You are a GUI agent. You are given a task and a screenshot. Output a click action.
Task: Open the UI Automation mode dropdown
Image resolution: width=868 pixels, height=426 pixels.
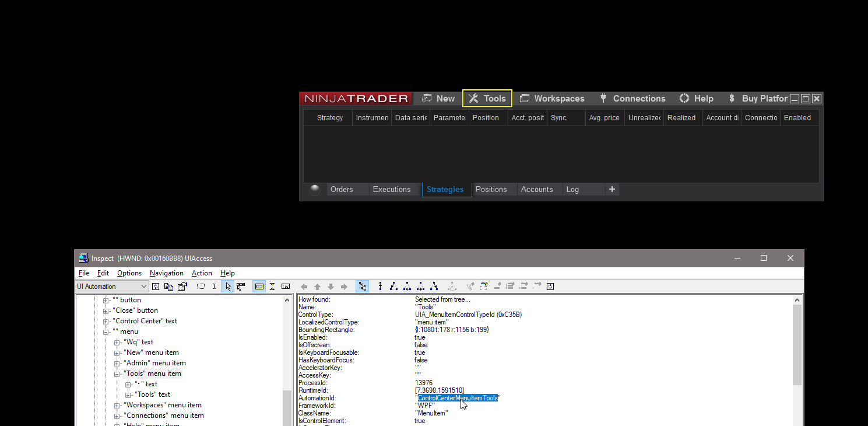click(x=113, y=287)
